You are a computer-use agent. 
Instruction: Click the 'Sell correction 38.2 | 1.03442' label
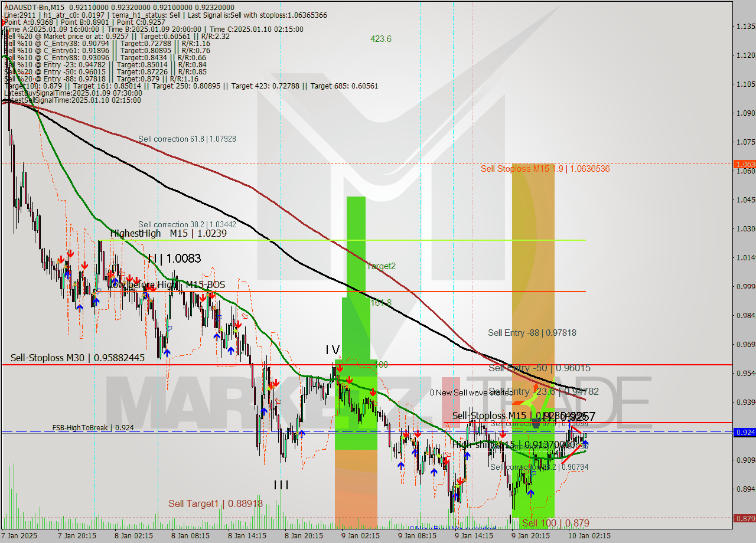[187, 224]
